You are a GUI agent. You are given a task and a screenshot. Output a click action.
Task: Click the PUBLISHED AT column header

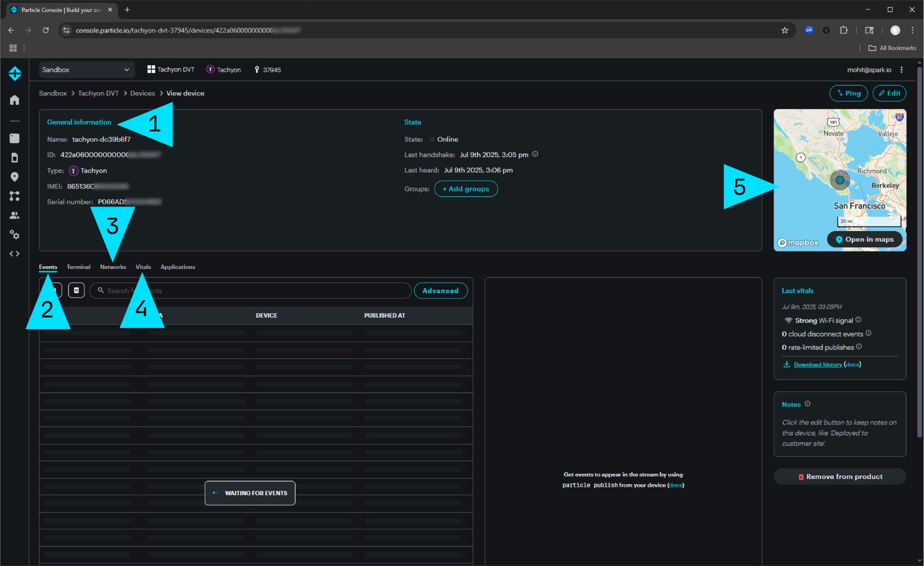[x=385, y=315]
